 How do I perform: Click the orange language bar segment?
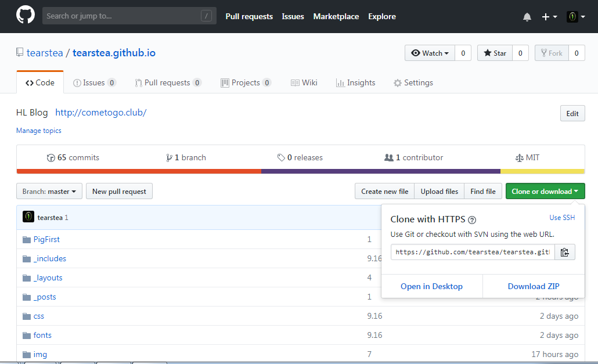click(139, 171)
